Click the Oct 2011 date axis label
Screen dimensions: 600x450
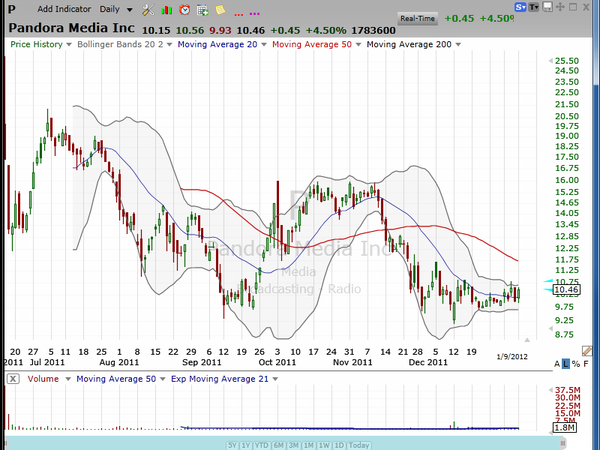pyautogui.click(x=277, y=362)
